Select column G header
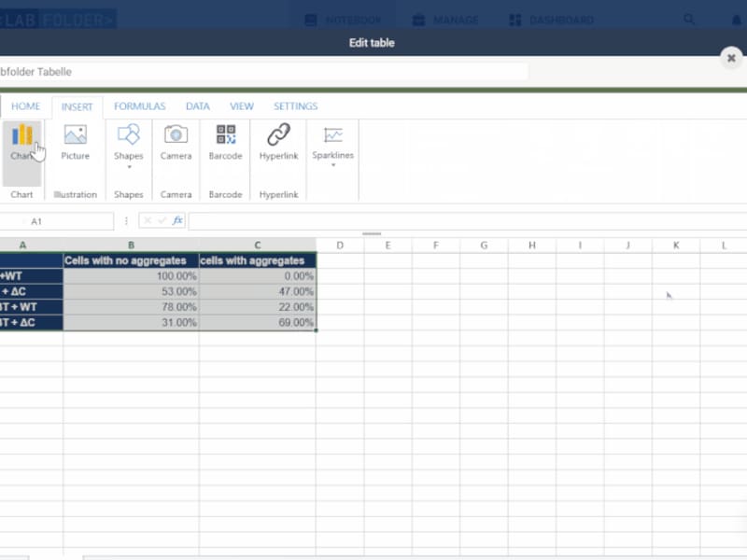This screenshot has height=560, width=747. tap(484, 245)
